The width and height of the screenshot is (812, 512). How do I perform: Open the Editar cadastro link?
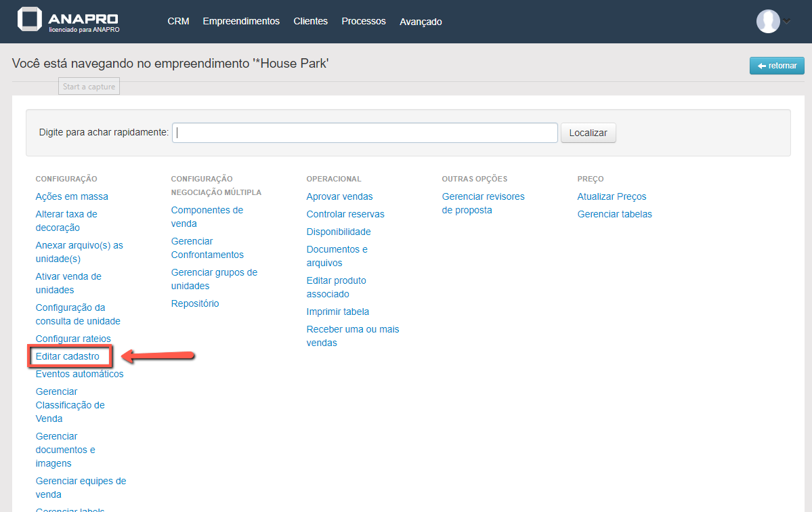point(67,356)
